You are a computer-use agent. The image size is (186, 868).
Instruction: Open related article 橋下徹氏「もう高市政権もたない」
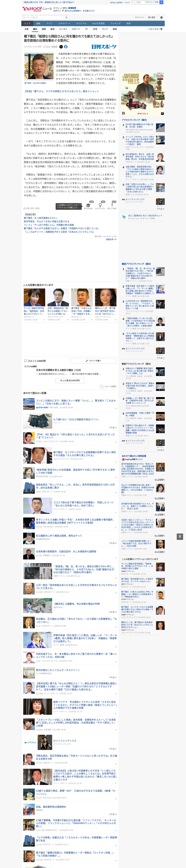41,218
